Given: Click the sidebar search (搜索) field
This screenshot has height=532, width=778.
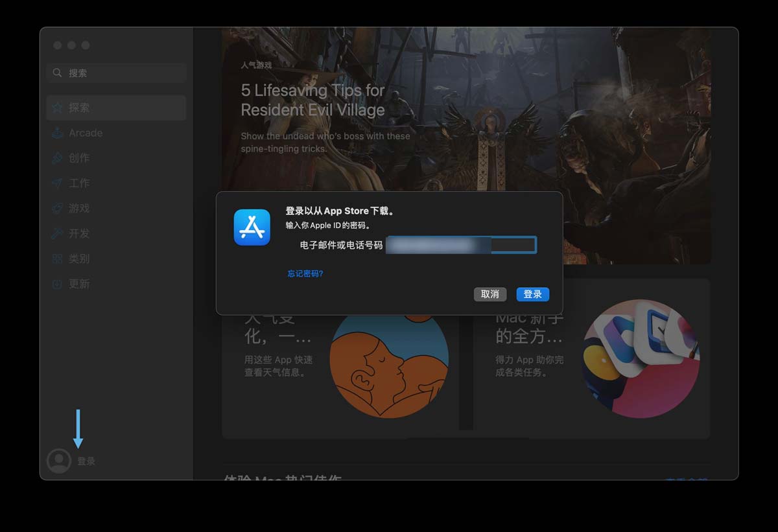Looking at the screenshot, I should [117, 73].
